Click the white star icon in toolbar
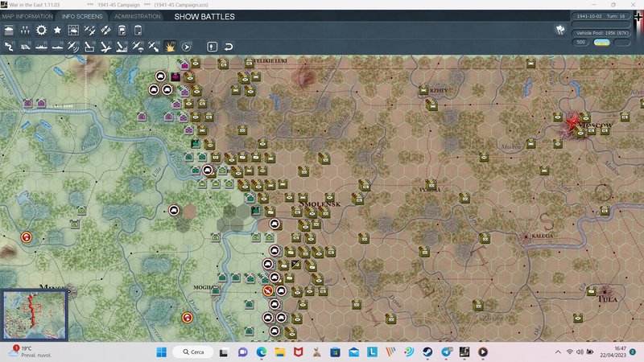644x362 pixels. [57, 31]
